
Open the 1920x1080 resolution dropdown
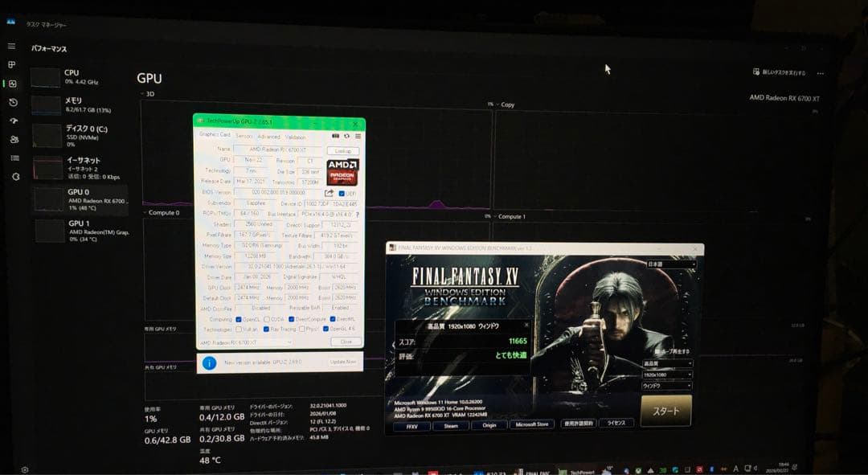pyautogui.click(x=667, y=375)
